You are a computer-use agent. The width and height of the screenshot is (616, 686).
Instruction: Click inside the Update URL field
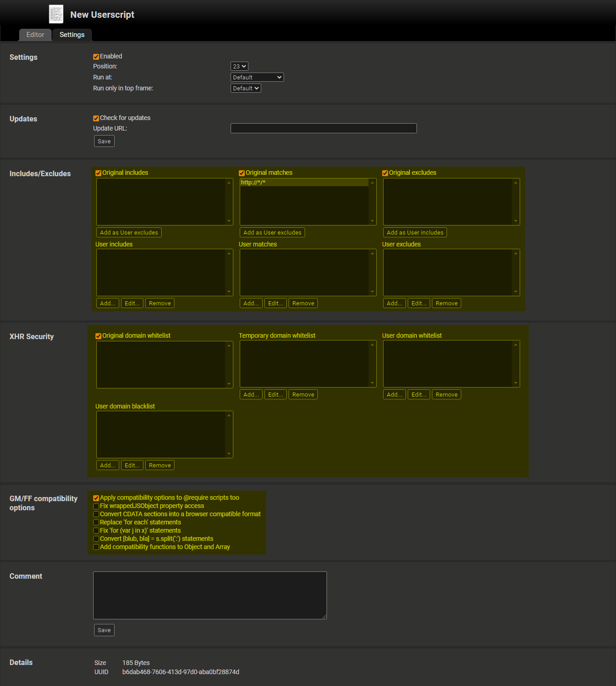point(323,128)
